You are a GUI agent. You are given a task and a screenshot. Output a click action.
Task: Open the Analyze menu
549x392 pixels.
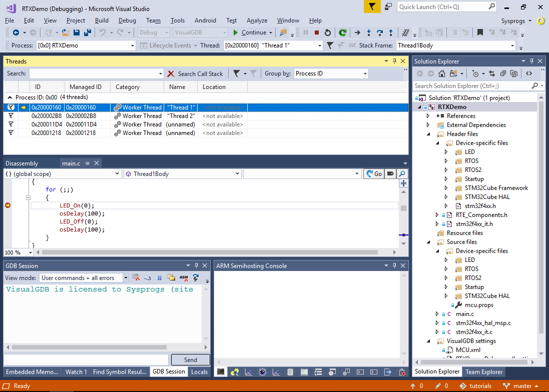[x=257, y=20]
